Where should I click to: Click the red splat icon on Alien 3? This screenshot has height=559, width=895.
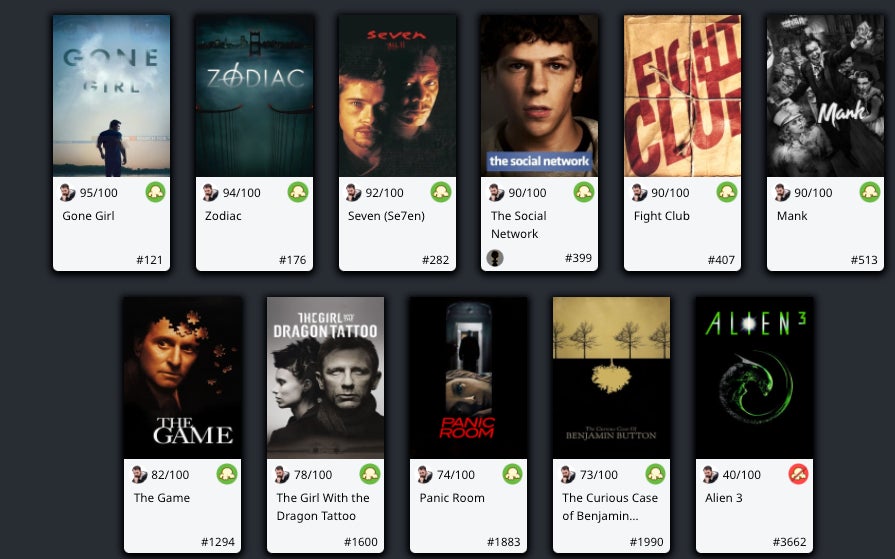coord(799,474)
